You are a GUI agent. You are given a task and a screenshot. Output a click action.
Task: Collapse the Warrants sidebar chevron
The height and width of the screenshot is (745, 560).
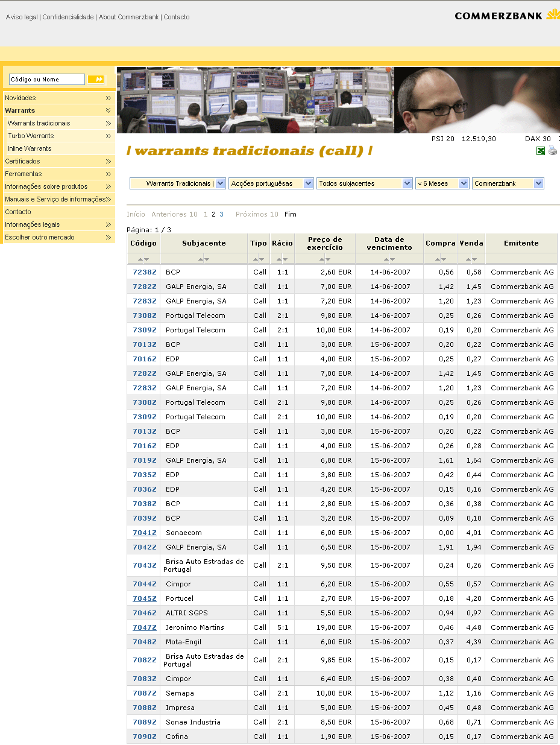tap(109, 110)
